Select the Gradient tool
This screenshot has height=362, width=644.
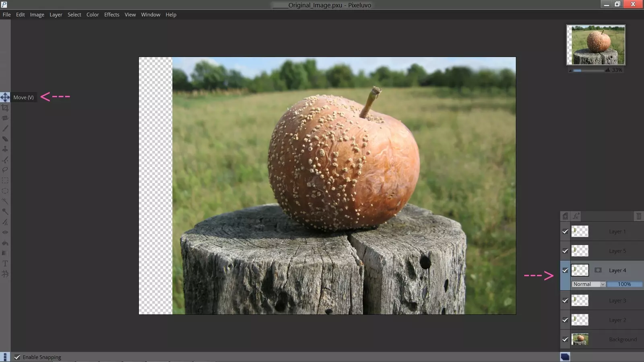(x=5, y=253)
